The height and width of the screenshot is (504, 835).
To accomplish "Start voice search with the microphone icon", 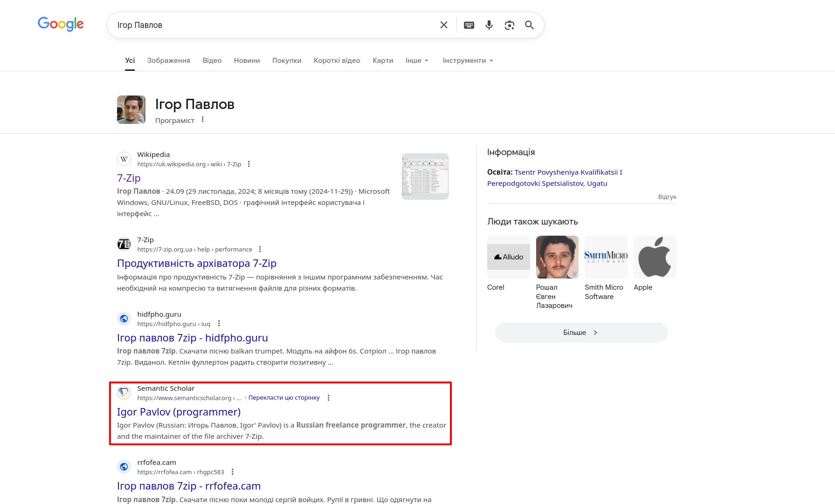I will (x=489, y=25).
